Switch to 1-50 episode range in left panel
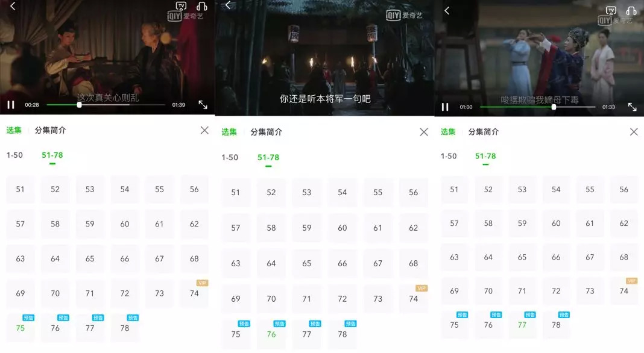The image size is (644, 353). click(14, 155)
